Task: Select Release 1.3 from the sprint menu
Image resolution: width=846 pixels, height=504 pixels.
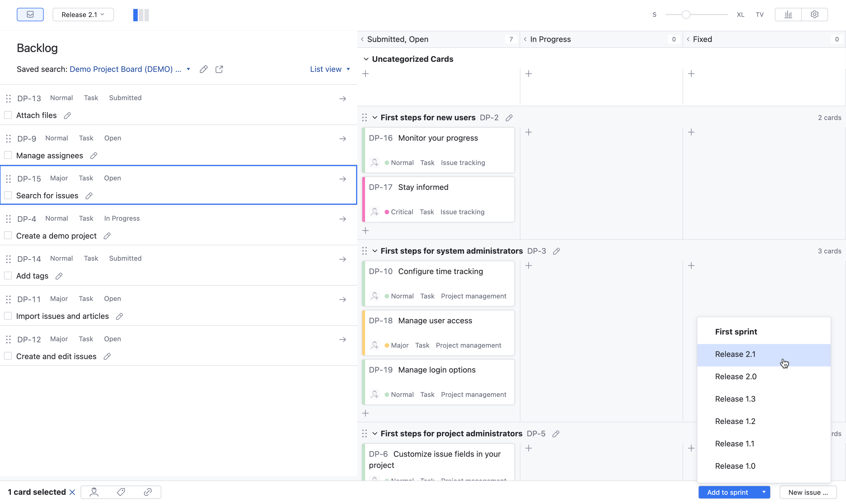Action: 735,399
